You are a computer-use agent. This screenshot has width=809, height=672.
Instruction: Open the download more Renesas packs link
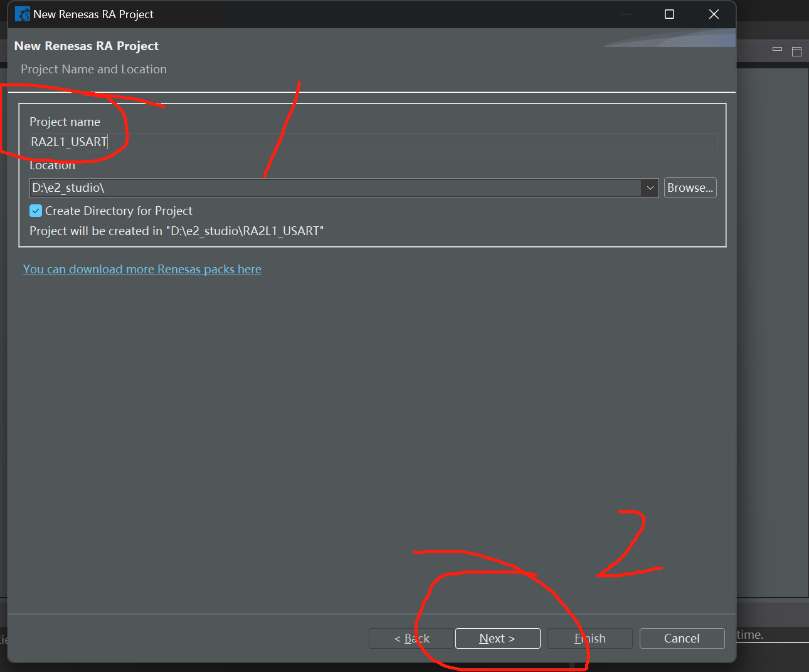click(142, 270)
